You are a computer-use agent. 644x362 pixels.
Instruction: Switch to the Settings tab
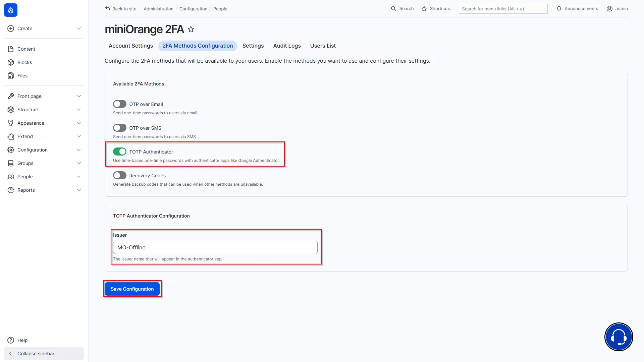tap(253, 46)
